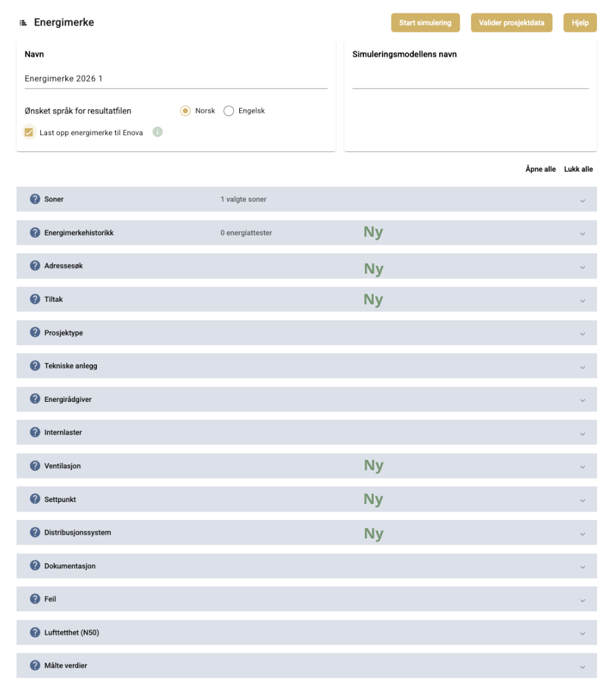Click the Energimerke icon in the header
Screen dimensions: 616x689
(x=23, y=23)
